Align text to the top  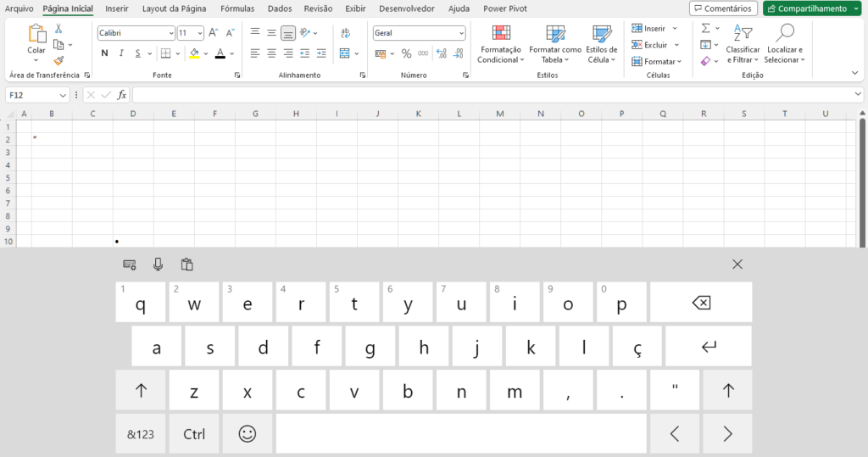point(254,33)
